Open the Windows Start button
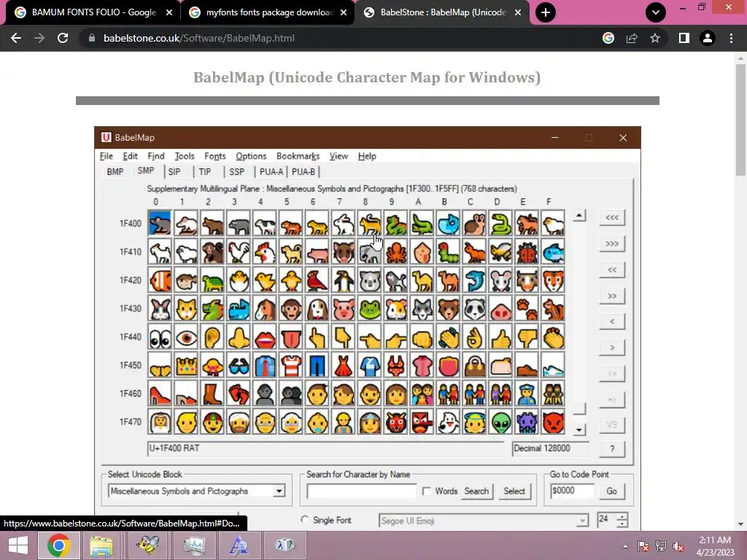 (x=18, y=545)
